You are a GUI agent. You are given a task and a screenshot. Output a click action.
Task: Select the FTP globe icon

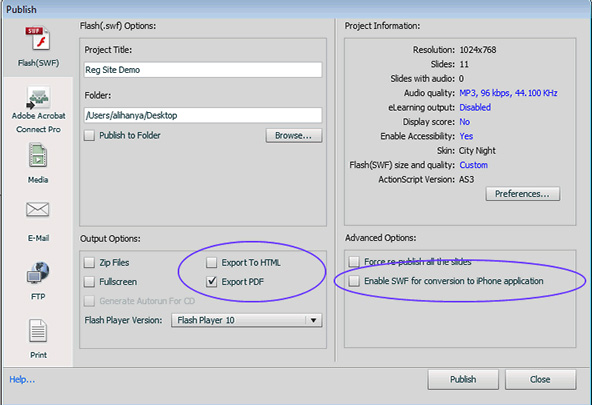point(38,273)
